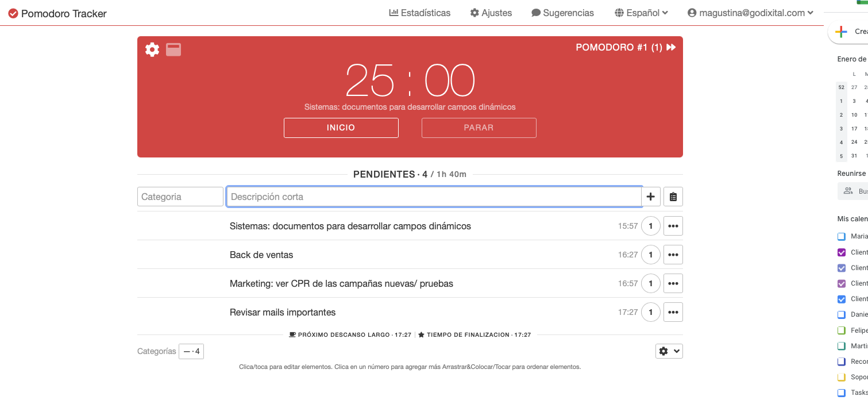Check the Tasks calendar checkbox
The width and height of the screenshot is (868, 400).
[x=842, y=393]
